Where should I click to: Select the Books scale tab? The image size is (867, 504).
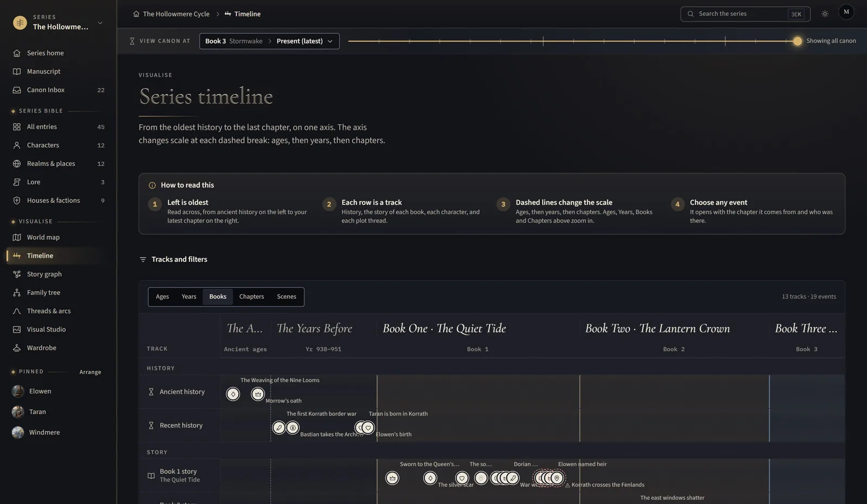click(x=218, y=296)
